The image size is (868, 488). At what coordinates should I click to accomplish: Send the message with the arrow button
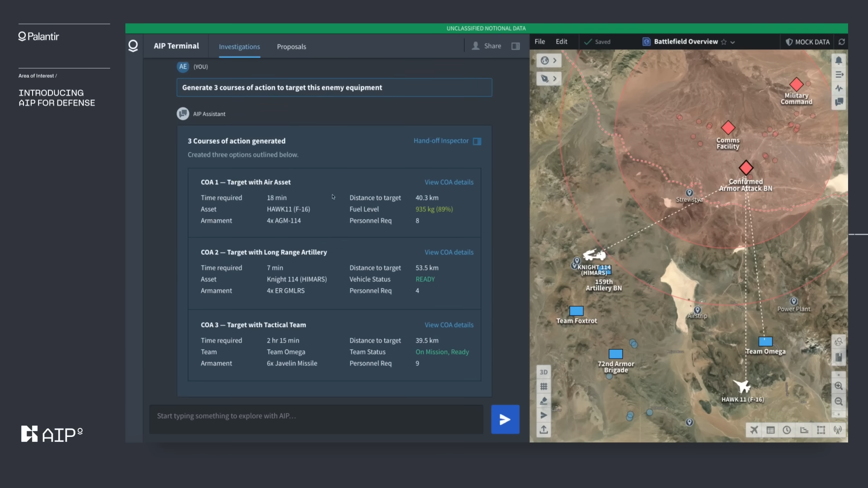tap(505, 419)
